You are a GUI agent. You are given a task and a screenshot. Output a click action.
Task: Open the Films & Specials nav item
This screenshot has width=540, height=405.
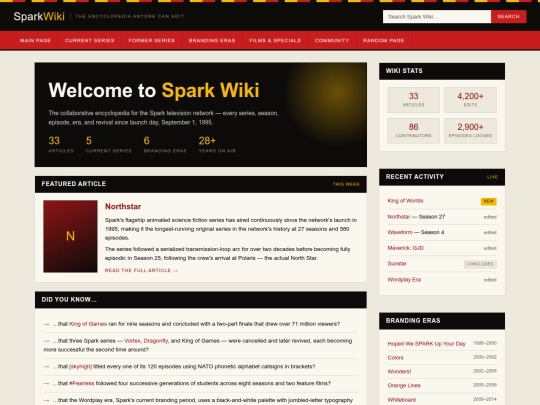tap(275, 40)
